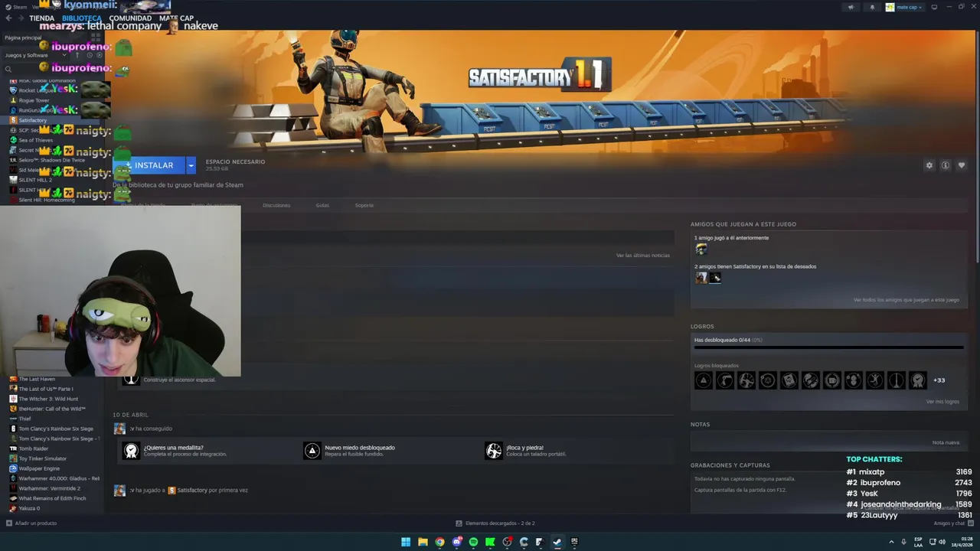980x551 pixels.
Task: Switch to the TIENDA tab
Action: [x=42, y=18]
